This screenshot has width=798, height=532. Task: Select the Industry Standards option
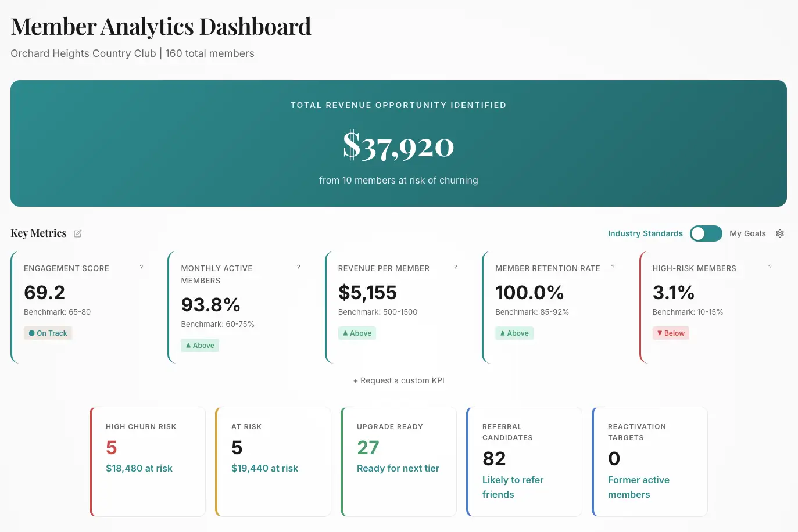tap(645, 233)
